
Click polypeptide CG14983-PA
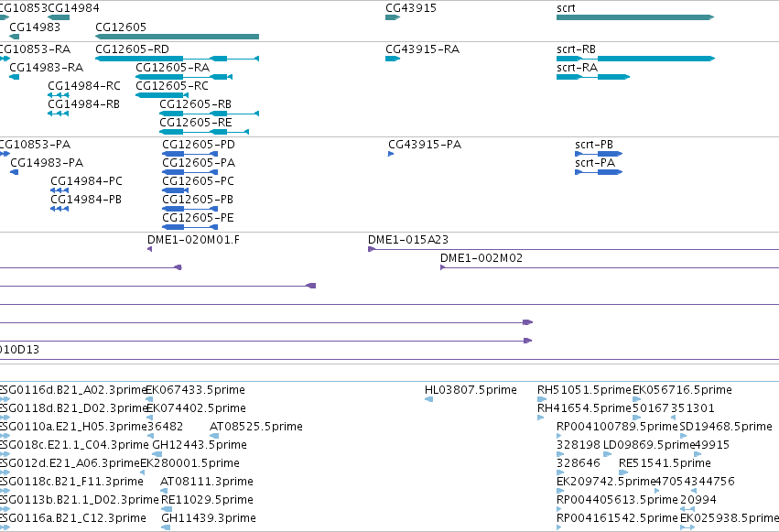(x=15, y=172)
